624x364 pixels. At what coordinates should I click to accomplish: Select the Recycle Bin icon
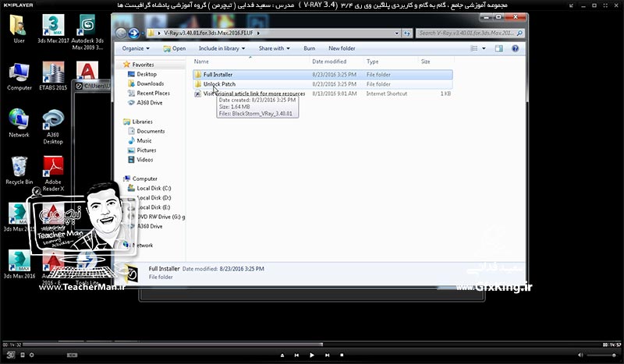coord(19,170)
